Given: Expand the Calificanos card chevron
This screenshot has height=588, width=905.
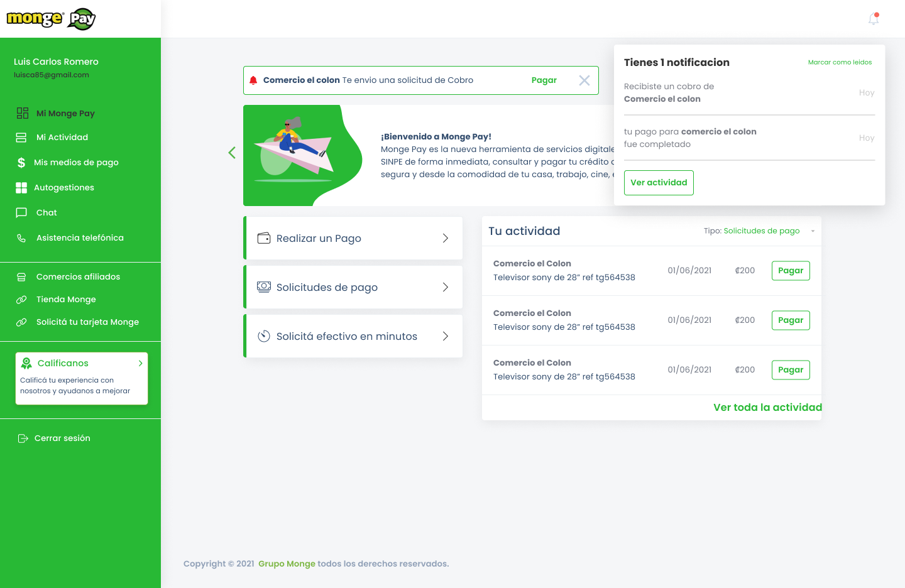Looking at the screenshot, I should tap(140, 363).
